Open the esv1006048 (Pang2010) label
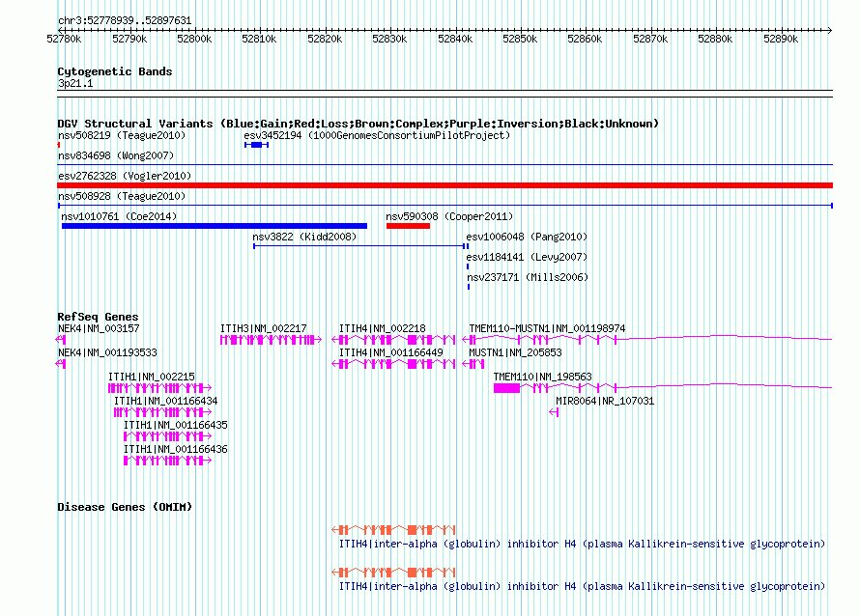This screenshot has height=616, width=860. pyautogui.click(x=527, y=237)
